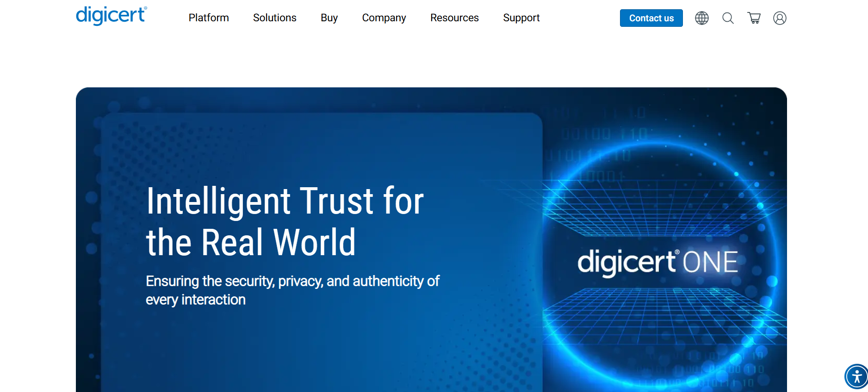The width and height of the screenshot is (868, 392).
Task: Open the Solutions menu
Action: (275, 18)
